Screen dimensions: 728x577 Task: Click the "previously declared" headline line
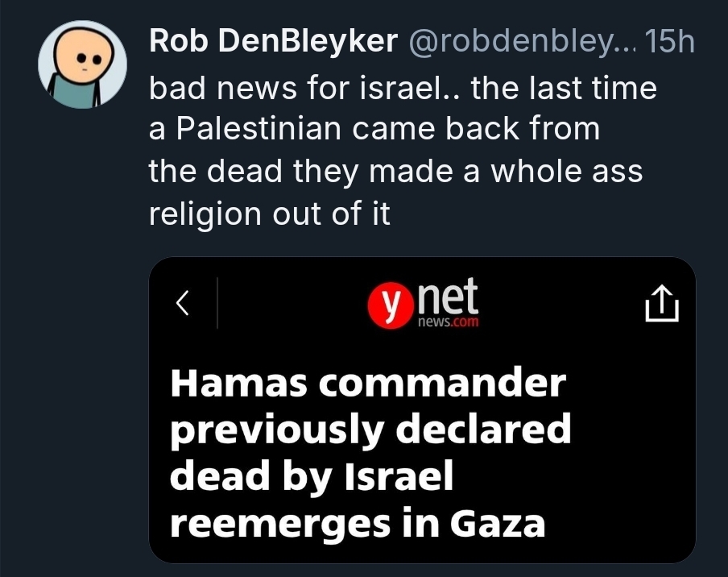point(370,430)
